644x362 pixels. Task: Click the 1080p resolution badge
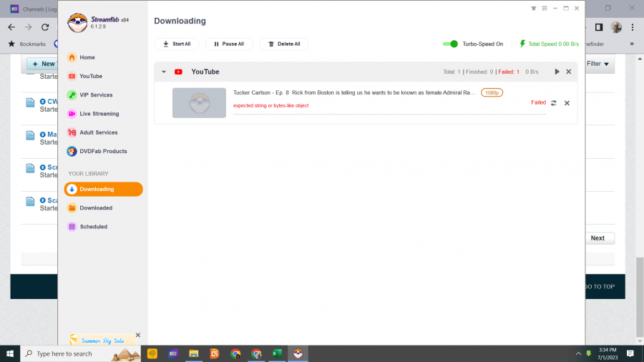(x=492, y=93)
